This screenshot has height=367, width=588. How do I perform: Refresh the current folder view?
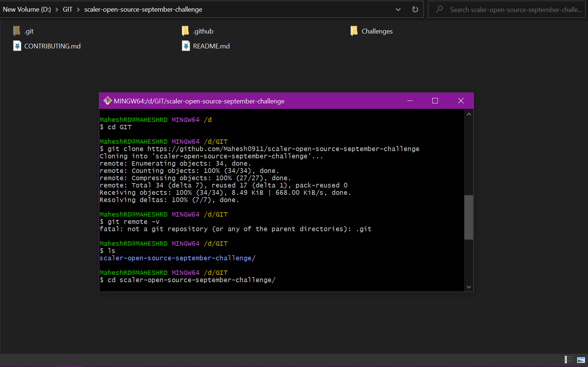tap(415, 9)
